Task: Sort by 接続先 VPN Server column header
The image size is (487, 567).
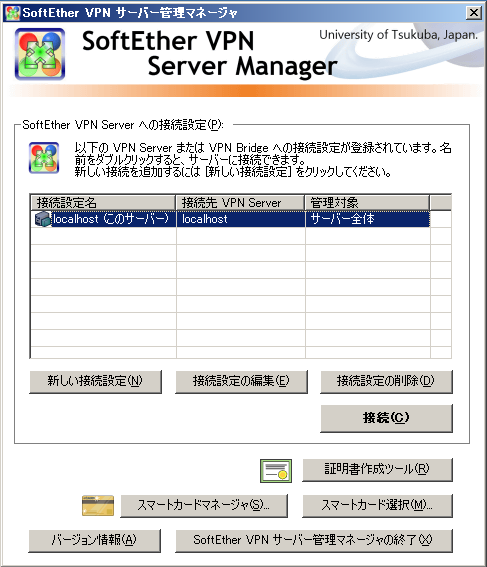Action: click(x=240, y=202)
